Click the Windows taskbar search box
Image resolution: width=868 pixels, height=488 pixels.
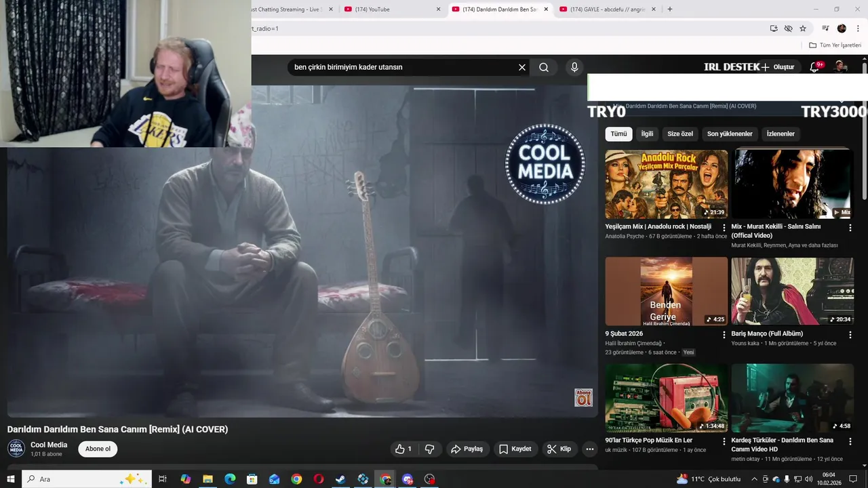(86, 479)
